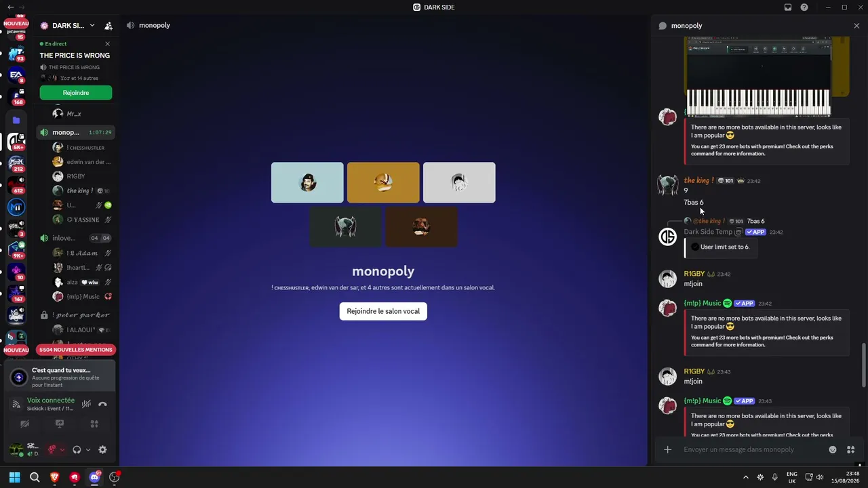This screenshot has height=488, width=868.
Task: Open the server with the 93 badge
Action: (x=16, y=54)
